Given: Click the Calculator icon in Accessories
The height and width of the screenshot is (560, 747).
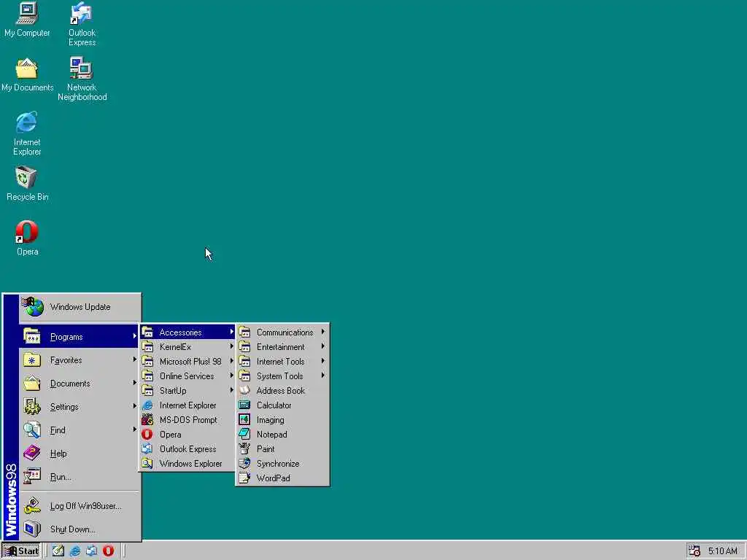Looking at the screenshot, I should (x=244, y=405).
